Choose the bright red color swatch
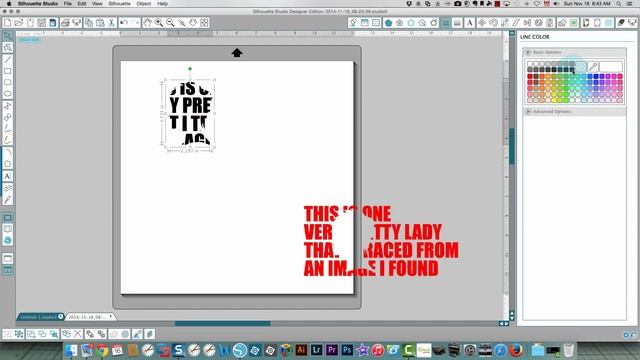 (x=530, y=76)
